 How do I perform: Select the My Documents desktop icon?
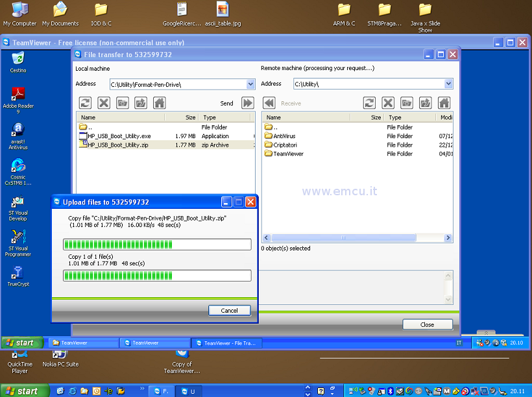[60, 14]
